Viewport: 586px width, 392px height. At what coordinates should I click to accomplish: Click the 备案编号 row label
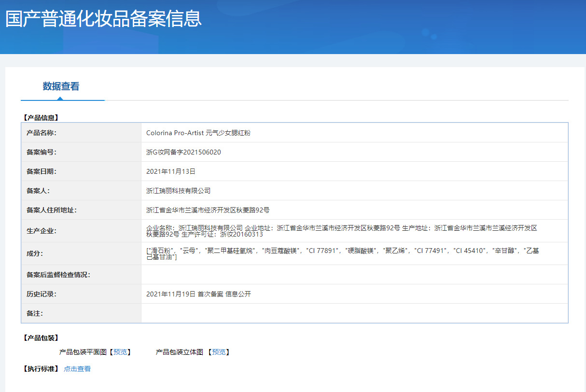(42, 152)
